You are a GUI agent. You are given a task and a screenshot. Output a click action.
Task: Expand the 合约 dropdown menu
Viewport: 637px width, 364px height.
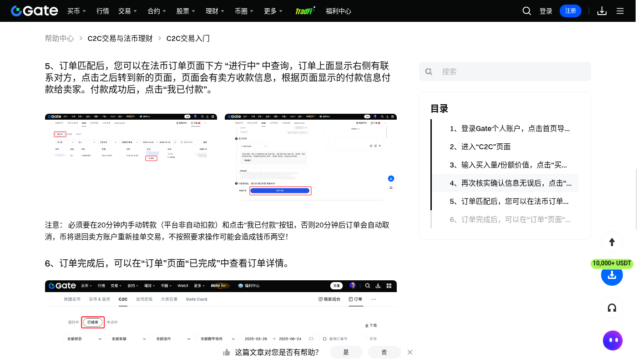tap(157, 11)
